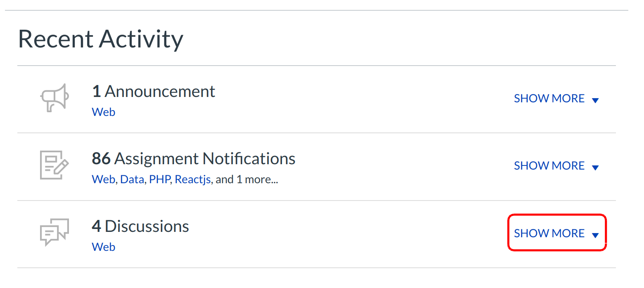644x288 pixels.
Task: Click the down arrow beside Discussions' Show More
Action: 595,235
